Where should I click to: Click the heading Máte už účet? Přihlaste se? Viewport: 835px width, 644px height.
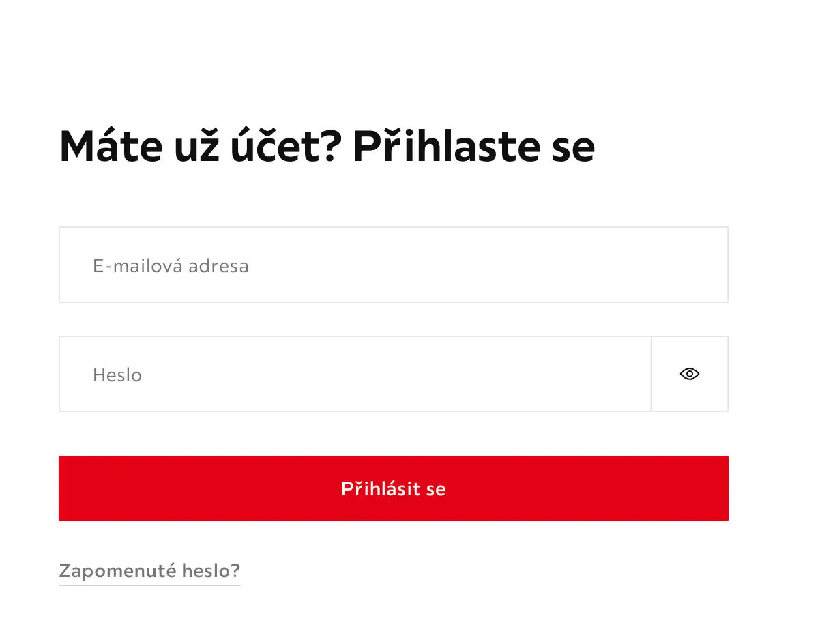327,146
